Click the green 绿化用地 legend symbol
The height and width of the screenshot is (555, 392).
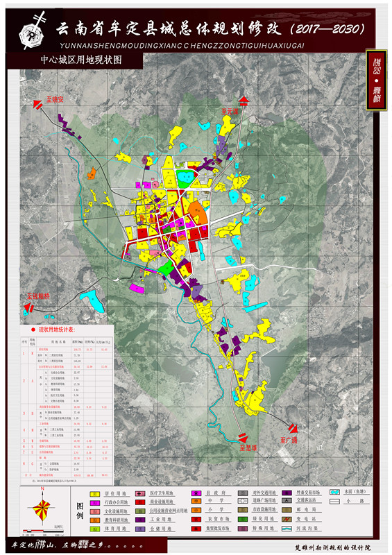click(243, 519)
